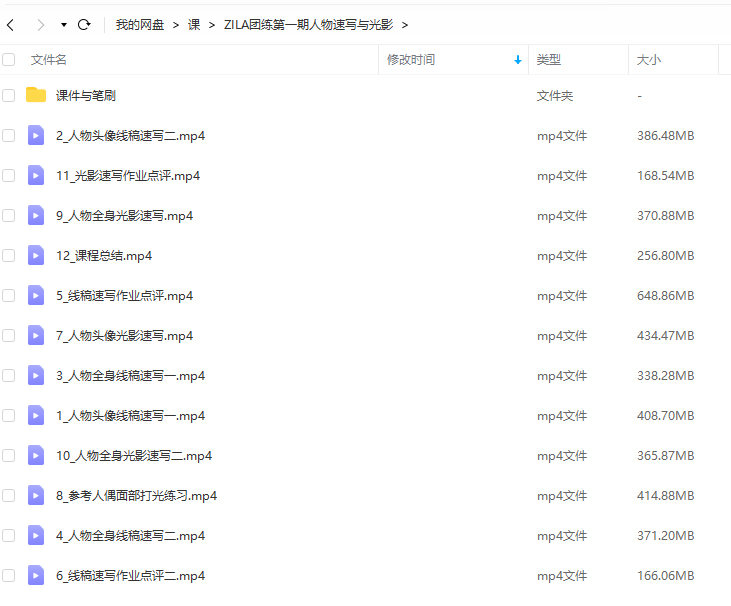Click video icon for 6_线稿速写作业点评二.mp4
This screenshot has height=606, width=731.
(36, 576)
